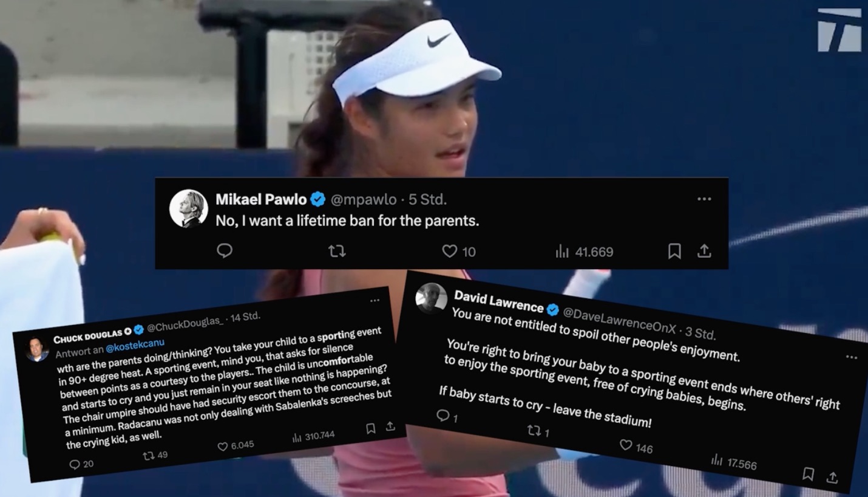The height and width of the screenshot is (497, 868).
Task: Open more options on David Lawrence tweet
Action: click(x=852, y=357)
